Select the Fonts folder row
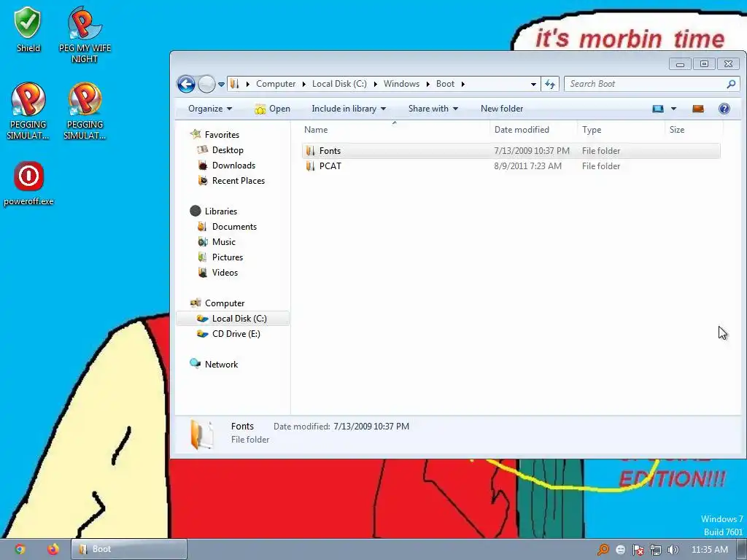 tap(511, 150)
